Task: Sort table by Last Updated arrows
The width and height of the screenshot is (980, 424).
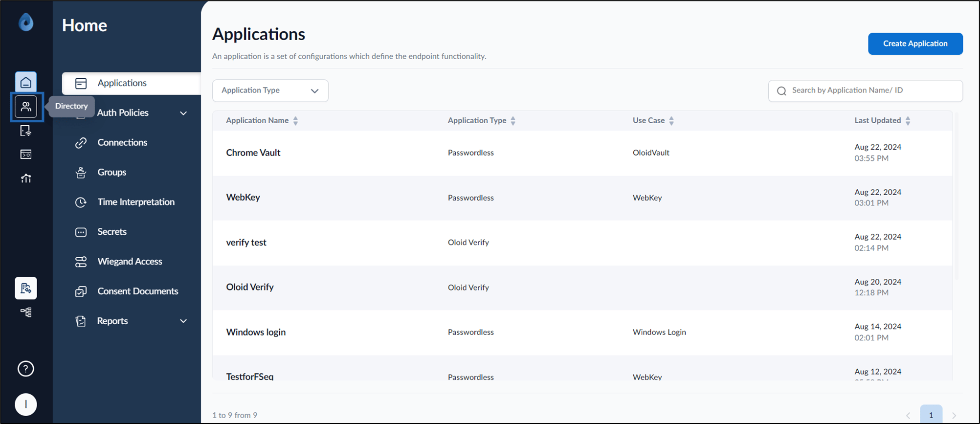Action: coord(908,121)
